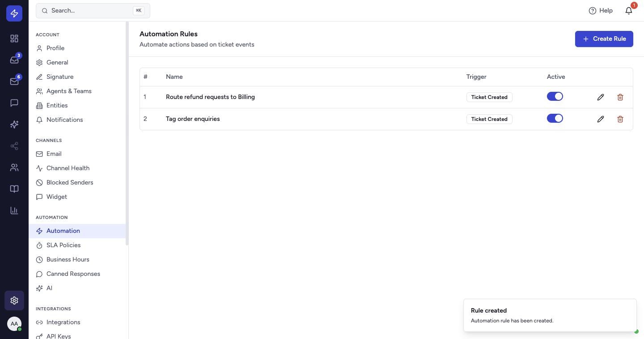Open the notifications bell in the top bar
644x339 pixels.
point(629,11)
